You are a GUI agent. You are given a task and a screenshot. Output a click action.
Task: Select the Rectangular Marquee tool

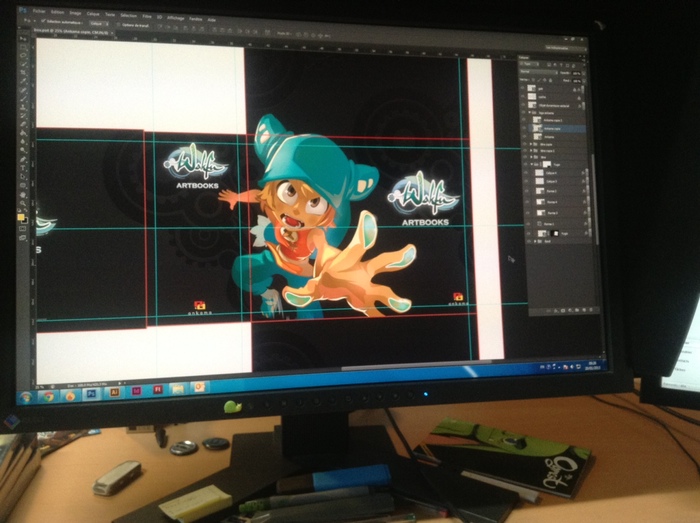point(23,47)
